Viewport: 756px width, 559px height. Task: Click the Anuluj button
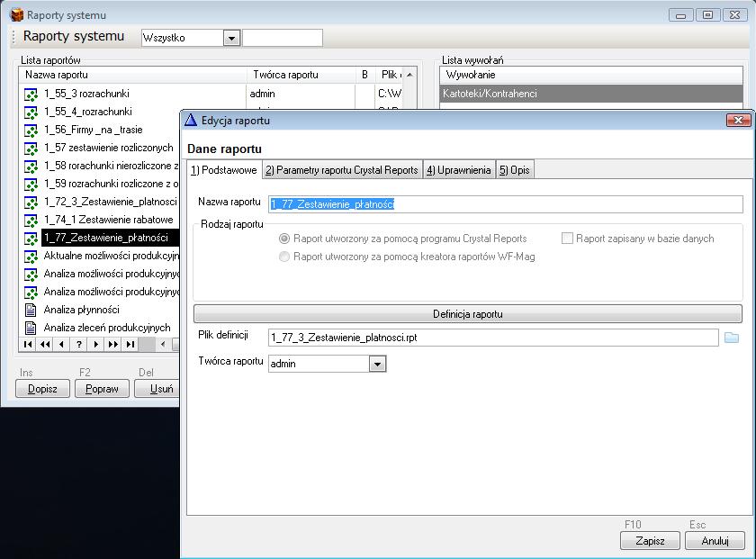[x=715, y=541]
